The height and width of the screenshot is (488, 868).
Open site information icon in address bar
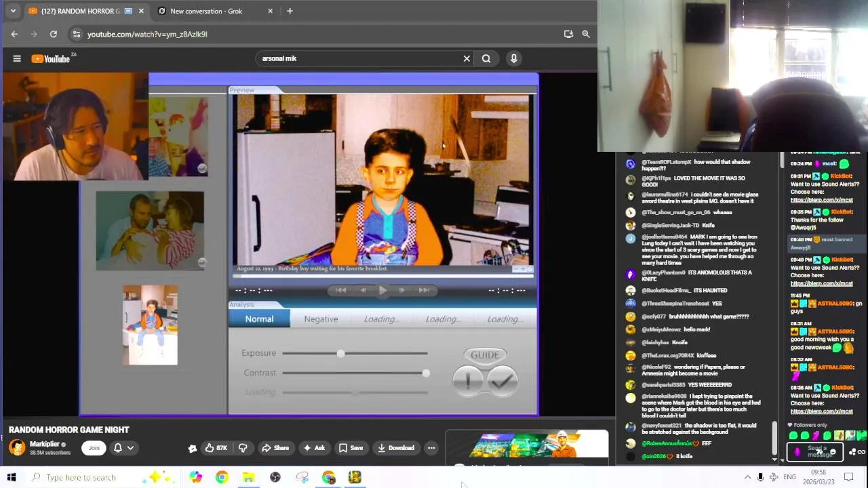coord(77,34)
